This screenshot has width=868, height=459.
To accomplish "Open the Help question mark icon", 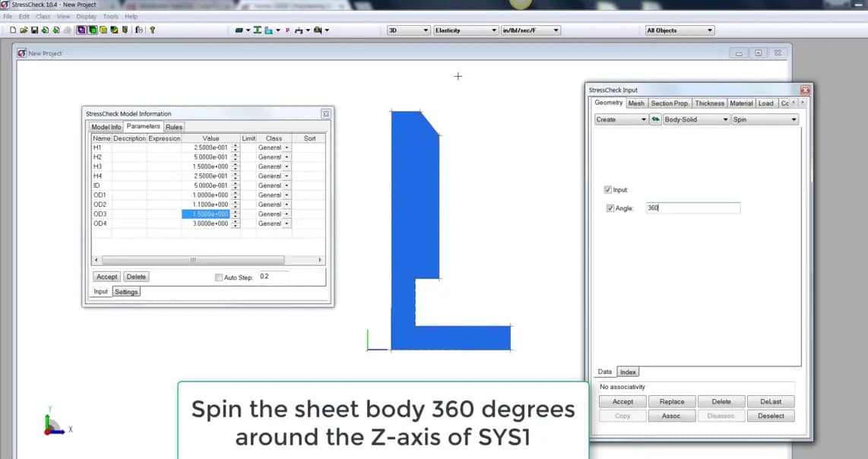I will (x=152, y=30).
